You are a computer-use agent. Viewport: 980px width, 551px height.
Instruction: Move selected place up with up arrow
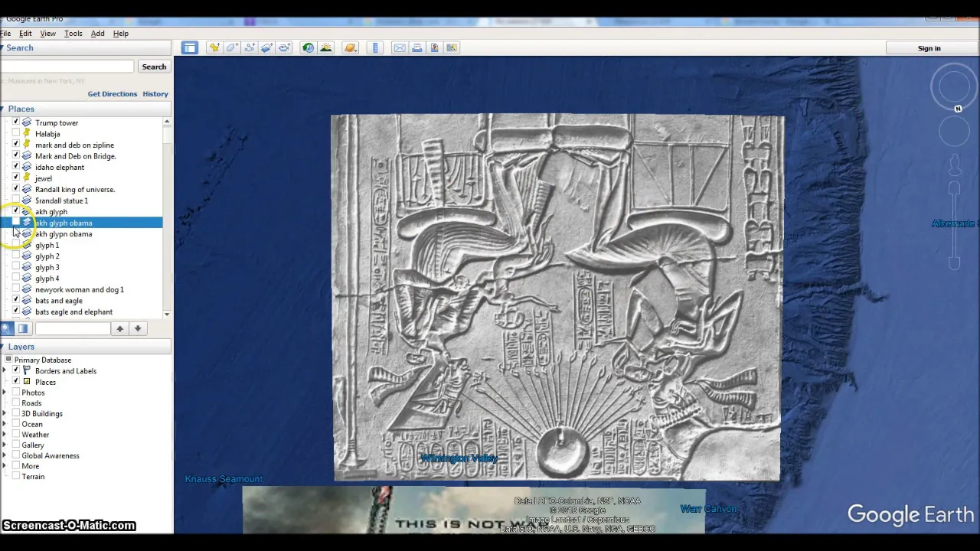119,328
